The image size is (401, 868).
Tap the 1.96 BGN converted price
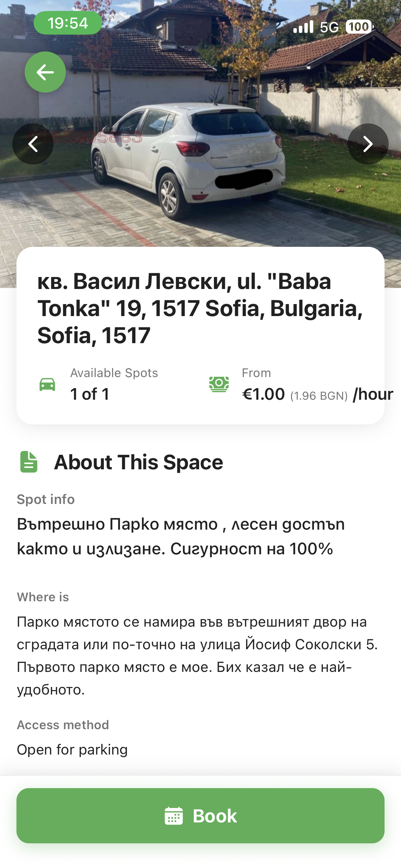point(319,396)
